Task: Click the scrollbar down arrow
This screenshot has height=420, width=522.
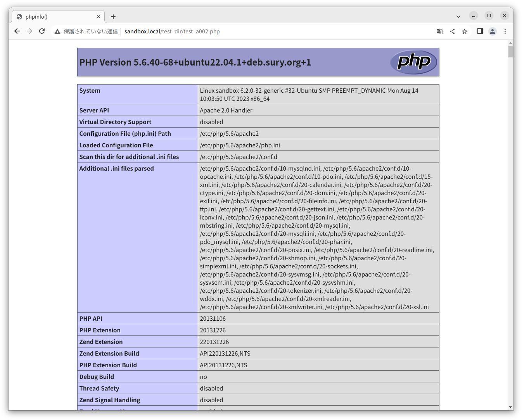Action: 511,407
